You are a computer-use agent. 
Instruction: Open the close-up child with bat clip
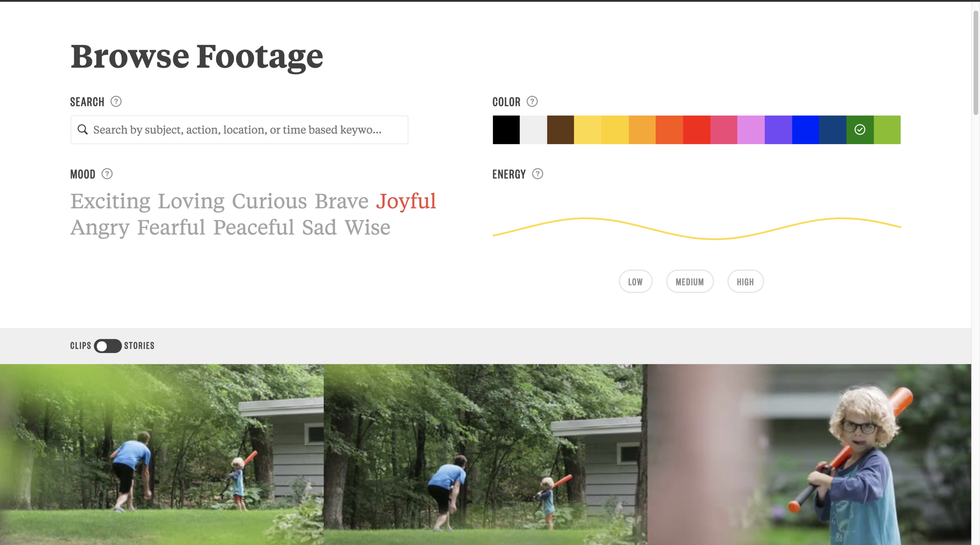click(809, 454)
